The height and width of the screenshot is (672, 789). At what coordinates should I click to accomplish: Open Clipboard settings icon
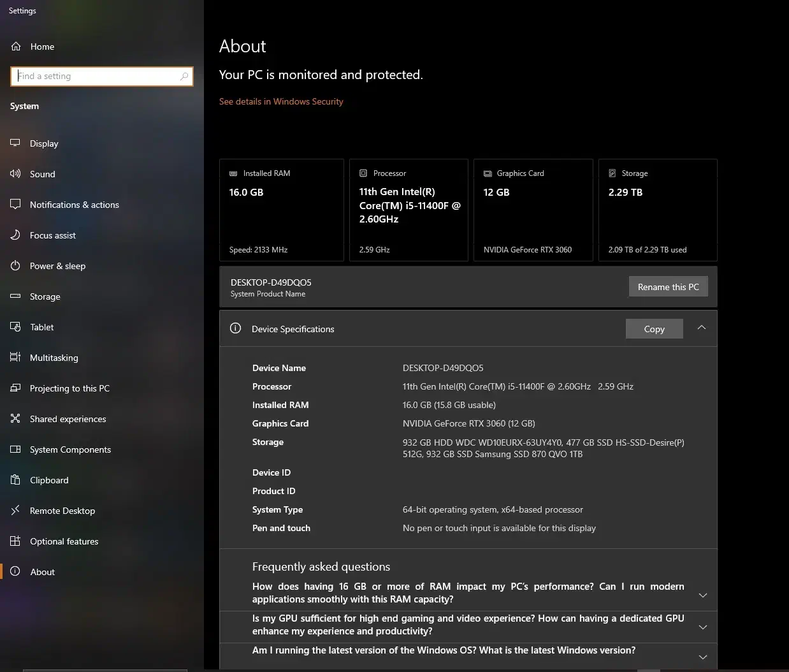pyautogui.click(x=15, y=480)
